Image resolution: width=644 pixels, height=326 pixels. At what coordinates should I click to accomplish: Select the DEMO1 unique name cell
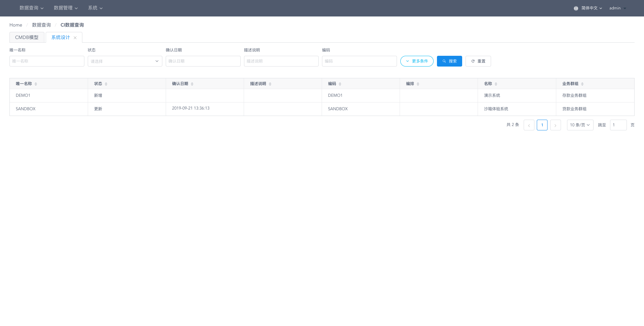tap(49, 95)
